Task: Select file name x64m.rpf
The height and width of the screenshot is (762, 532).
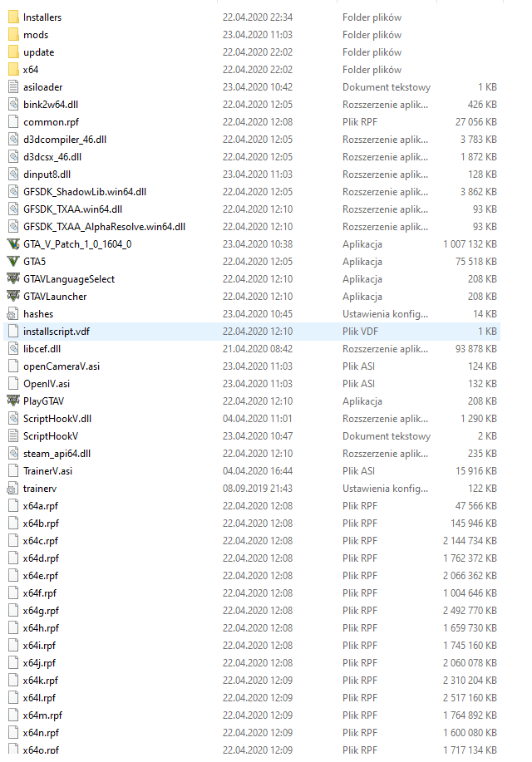Action: click(x=42, y=715)
